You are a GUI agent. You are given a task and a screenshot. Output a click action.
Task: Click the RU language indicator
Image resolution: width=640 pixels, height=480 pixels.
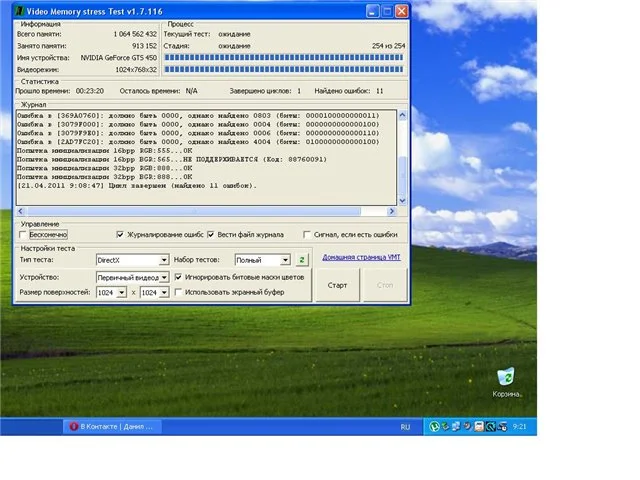[405, 426]
